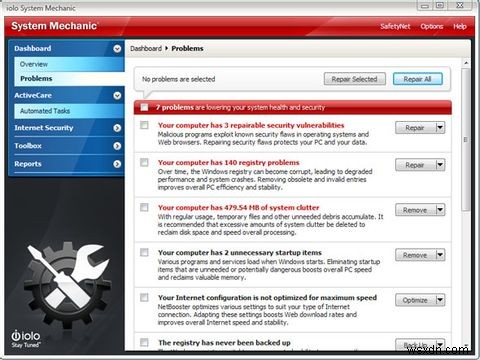Image resolution: width=480 pixels, height=360 pixels.
Task: Repair the 140 registry problems
Action: click(x=415, y=165)
